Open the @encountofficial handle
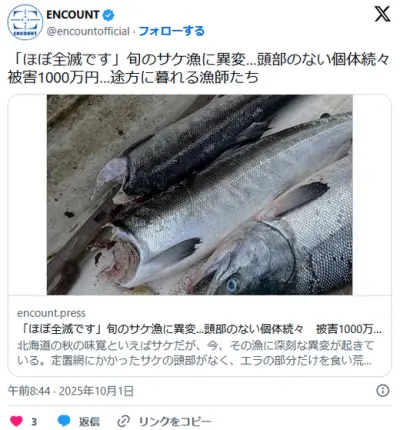The height and width of the screenshot is (430, 400). [88, 31]
